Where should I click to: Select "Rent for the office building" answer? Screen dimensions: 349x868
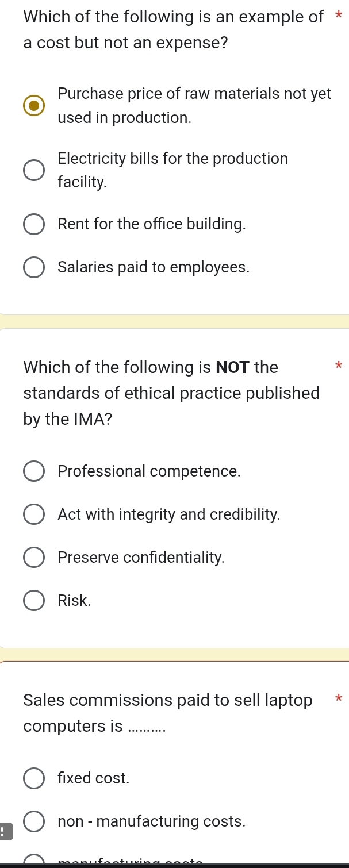pos(34,224)
